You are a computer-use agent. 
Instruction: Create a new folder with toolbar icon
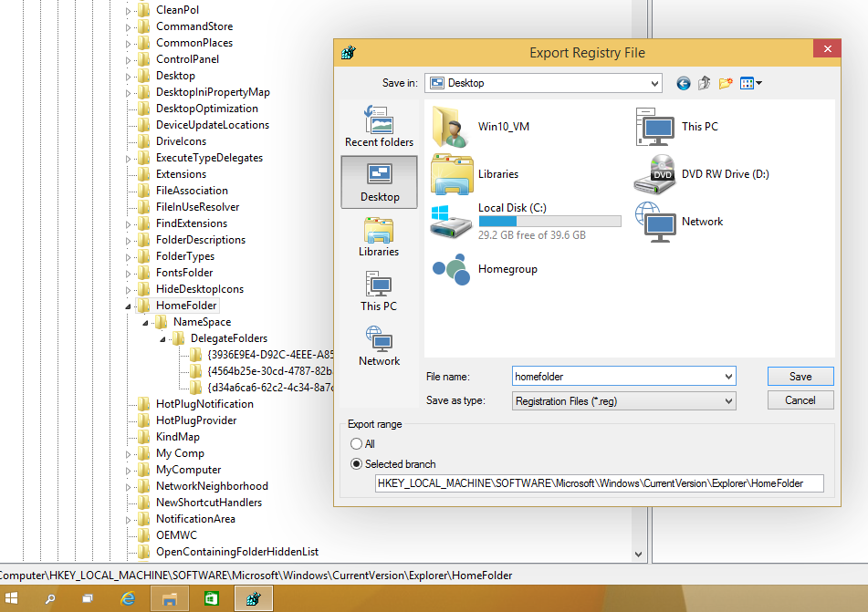[725, 82]
